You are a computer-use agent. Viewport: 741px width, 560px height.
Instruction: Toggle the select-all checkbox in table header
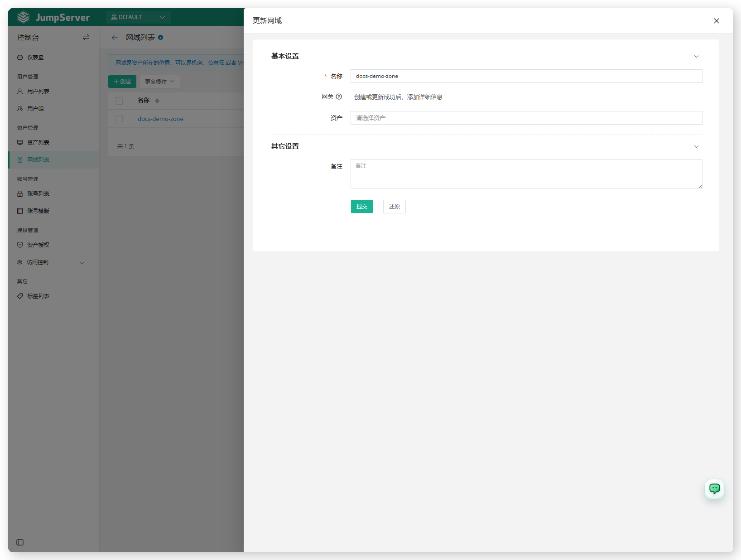pyautogui.click(x=119, y=101)
